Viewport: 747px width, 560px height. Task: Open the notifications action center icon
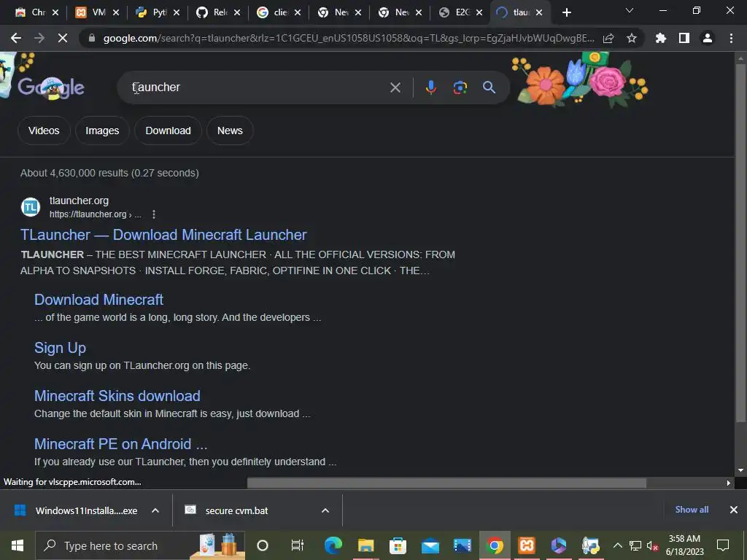tap(723, 545)
